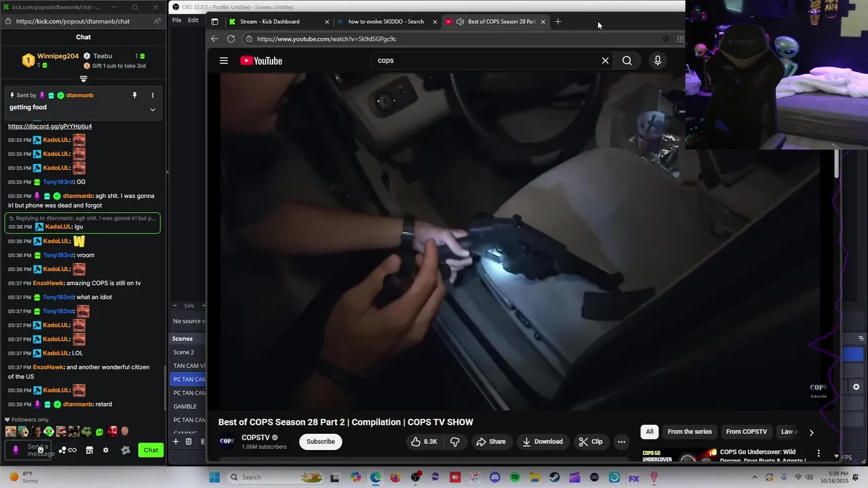
Task: Dislike the COPS video
Action: [455, 441]
